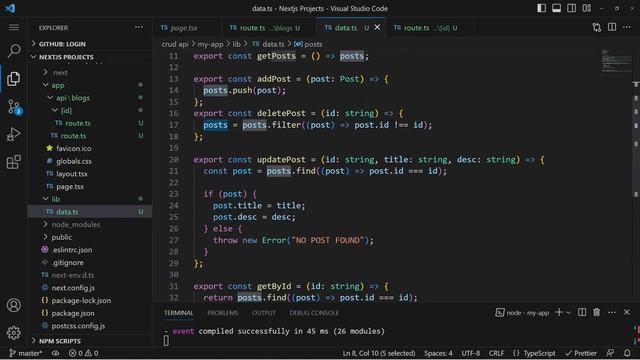The height and width of the screenshot is (360, 640).
Task: Click the Prettier status item
Action: [x=581, y=353]
